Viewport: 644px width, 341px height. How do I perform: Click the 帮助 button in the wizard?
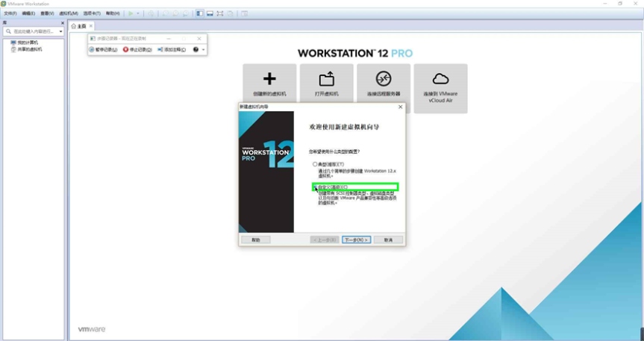255,240
